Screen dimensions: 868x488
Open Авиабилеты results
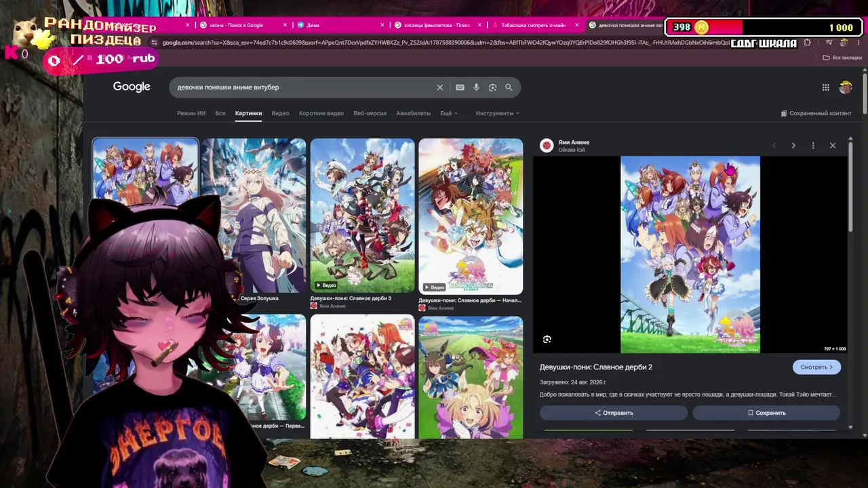[x=413, y=113]
